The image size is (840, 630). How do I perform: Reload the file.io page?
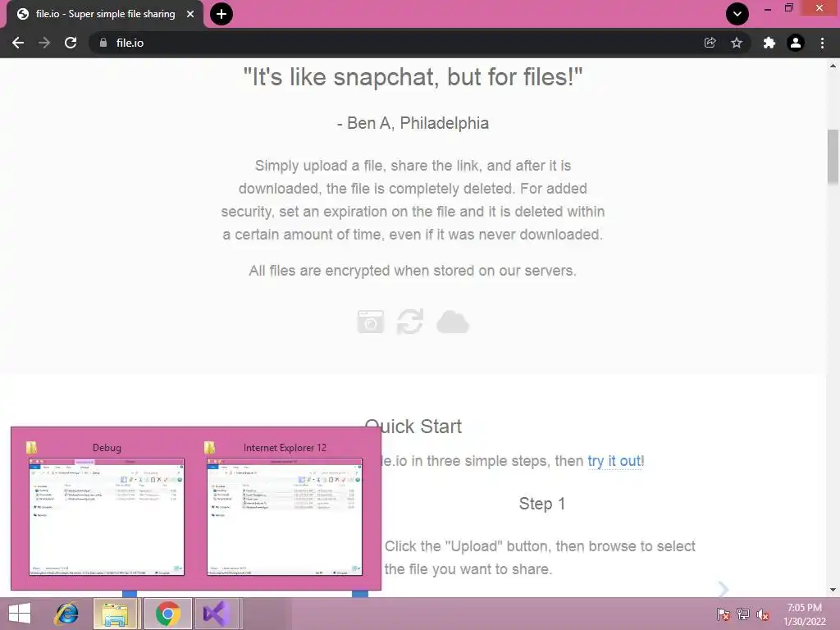pyautogui.click(x=71, y=43)
